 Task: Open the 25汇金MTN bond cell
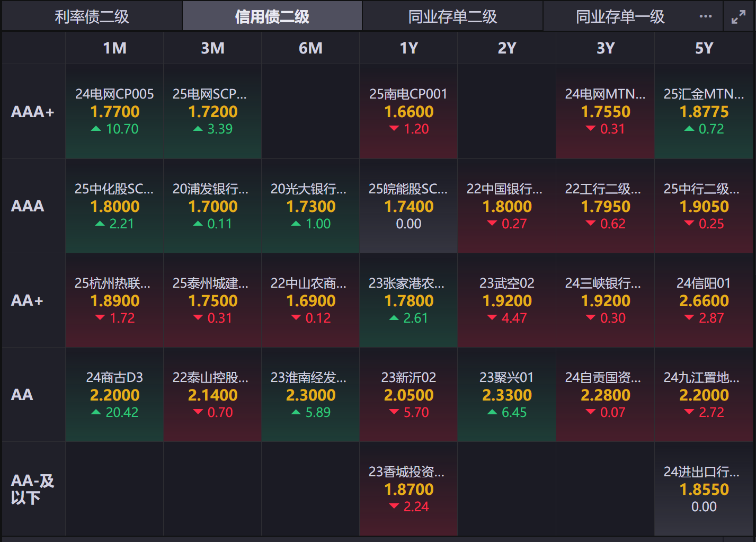(x=704, y=112)
